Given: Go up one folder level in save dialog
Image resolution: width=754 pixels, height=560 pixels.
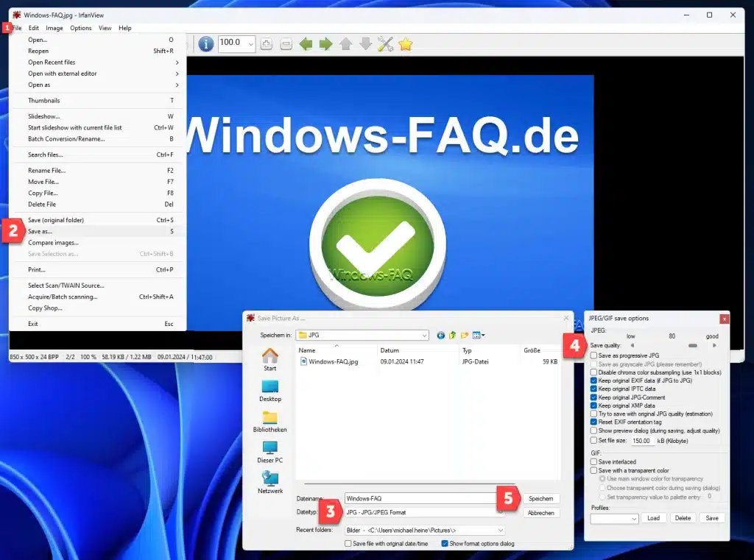Looking at the screenshot, I should click(453, 335).
